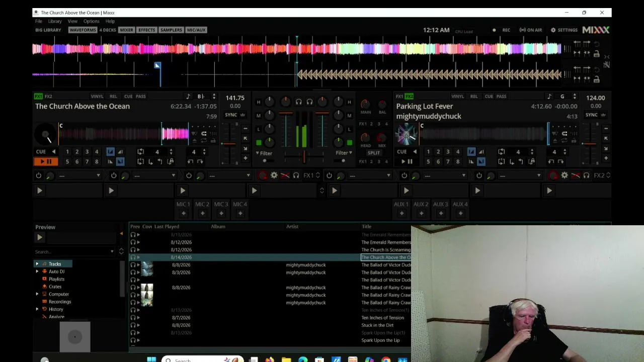The width and height of the screenshot is (644, 362).
Task: Toggle VINYL mode on the left deck
Action: (97, 97)
